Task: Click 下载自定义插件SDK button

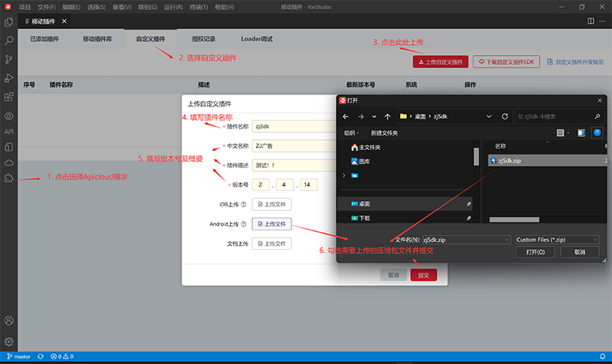Action: coord(506,62)
